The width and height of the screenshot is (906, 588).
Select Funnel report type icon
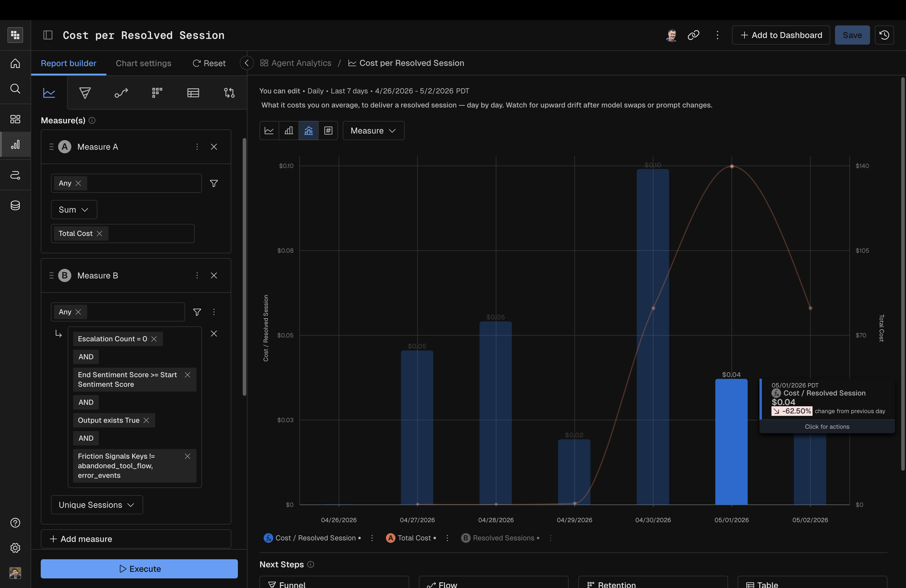pos(85,93)
